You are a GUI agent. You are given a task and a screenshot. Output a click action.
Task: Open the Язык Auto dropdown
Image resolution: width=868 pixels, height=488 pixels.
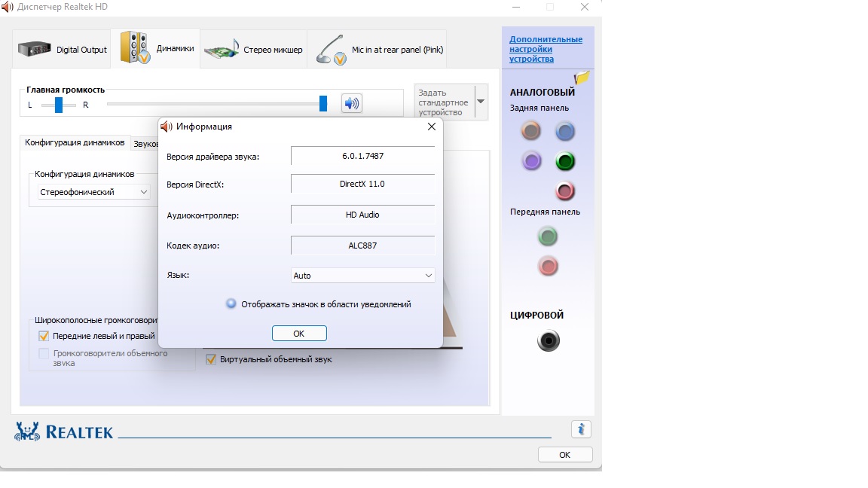[x=362, y=276]
